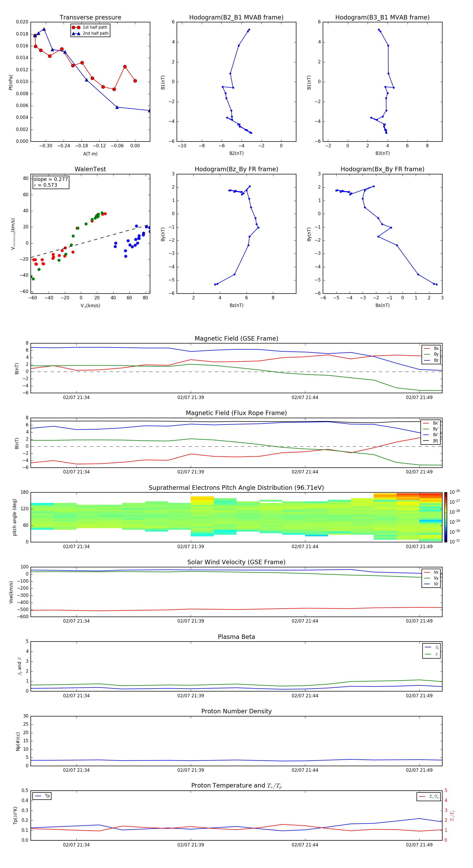This screenshot has height=868, width=473.
Task: Click the "B2(nT)" axis label
Action: [x=236, y=153]
